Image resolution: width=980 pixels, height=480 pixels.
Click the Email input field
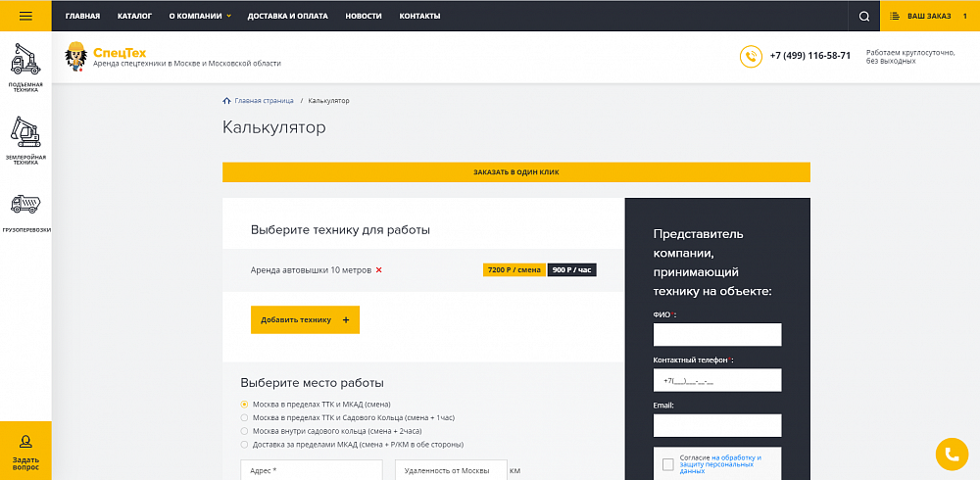pyautogui.click(x=717, y=425)
